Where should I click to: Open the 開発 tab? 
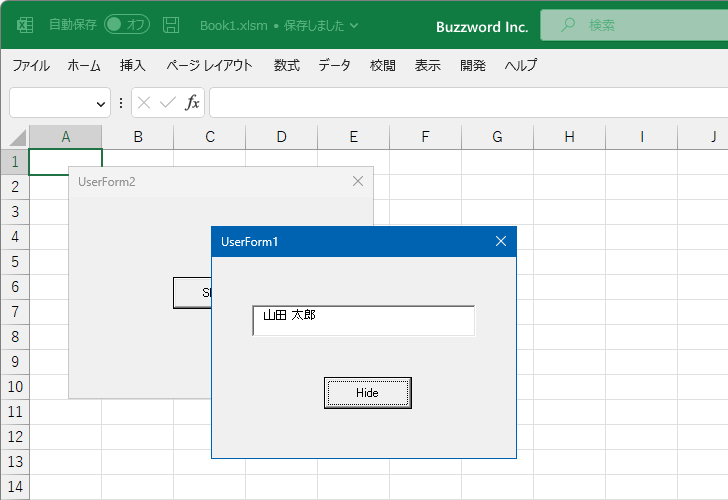click(x=473, y=65)
